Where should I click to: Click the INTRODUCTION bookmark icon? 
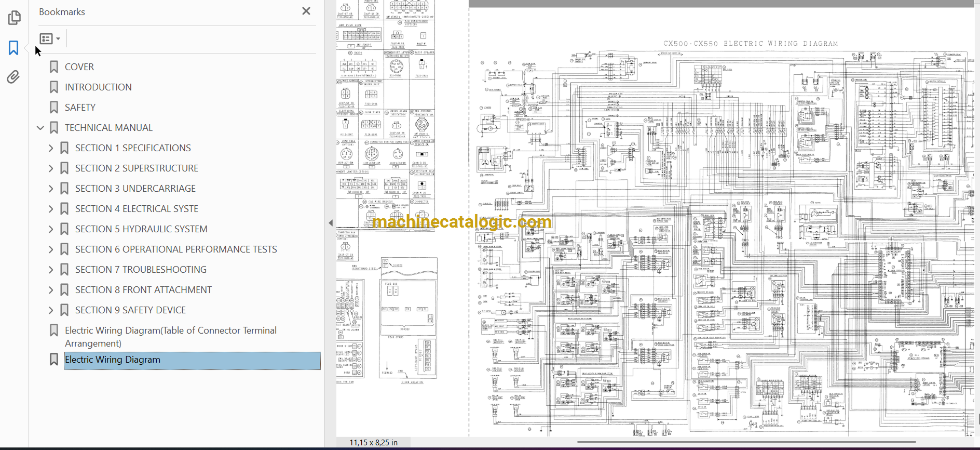point(54,87)
